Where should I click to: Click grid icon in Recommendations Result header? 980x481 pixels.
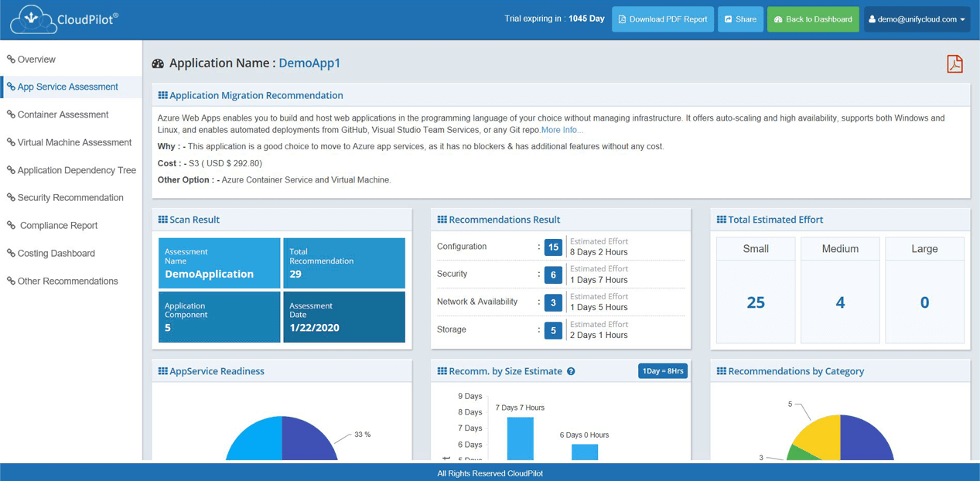pyautogui.click(x=442, y=220)
